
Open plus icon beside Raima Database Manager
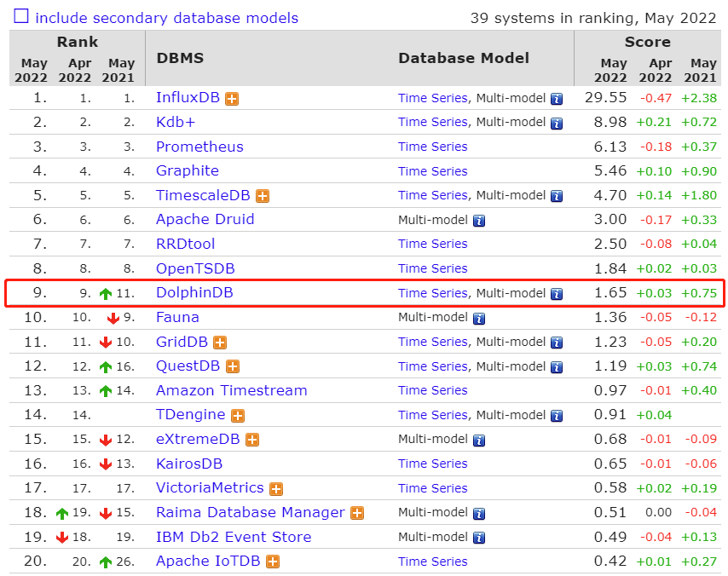coord(357,513)
